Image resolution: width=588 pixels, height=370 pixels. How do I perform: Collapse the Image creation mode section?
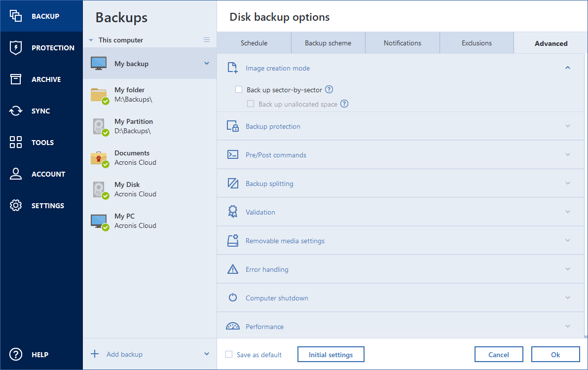567,68
